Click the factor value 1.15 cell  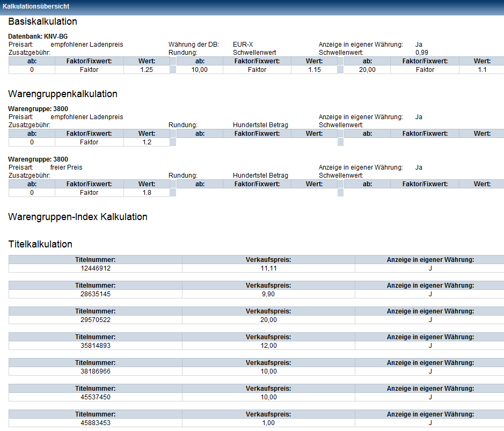tap(314, 70)
